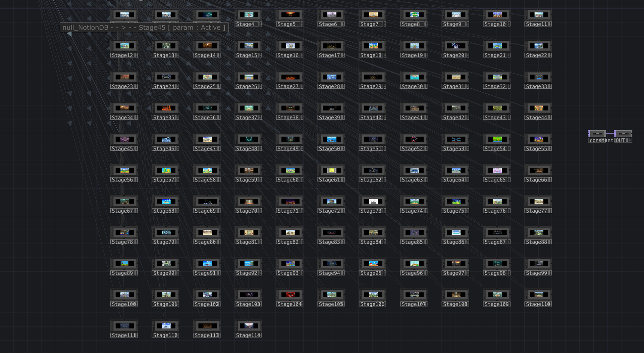Click the OUT node name label
Viewport: 644px width, 353px height.
pos(620,140)
